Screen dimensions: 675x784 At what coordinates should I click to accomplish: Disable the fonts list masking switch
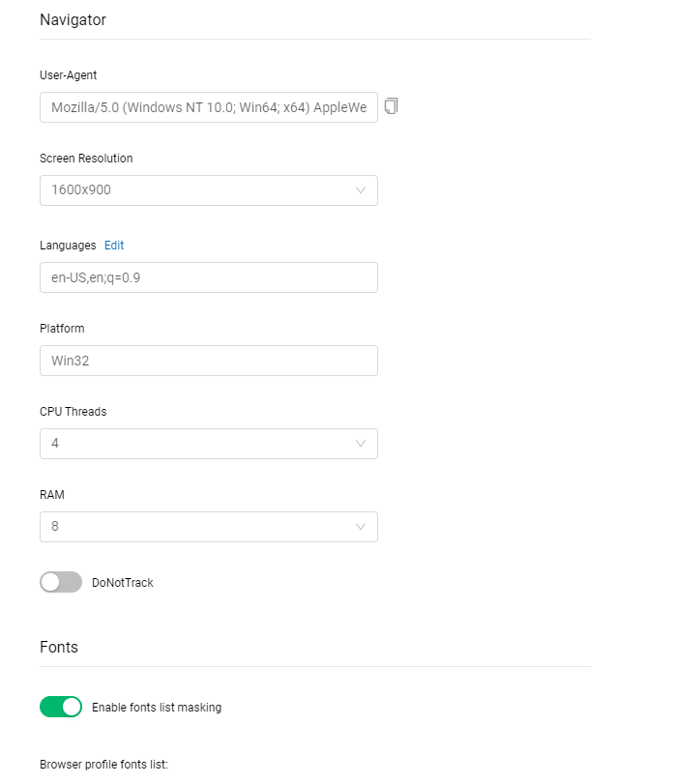tap(61, 707)
